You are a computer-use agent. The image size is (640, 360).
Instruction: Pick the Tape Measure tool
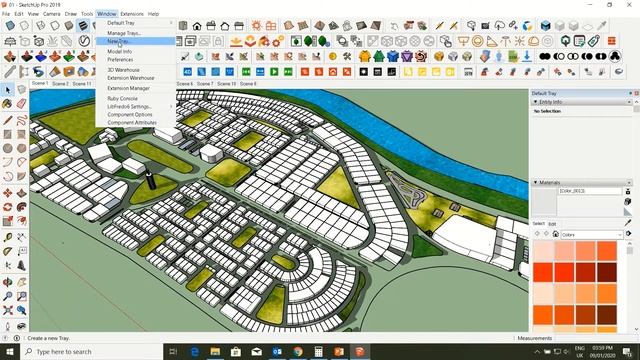[x=7, y=238]
